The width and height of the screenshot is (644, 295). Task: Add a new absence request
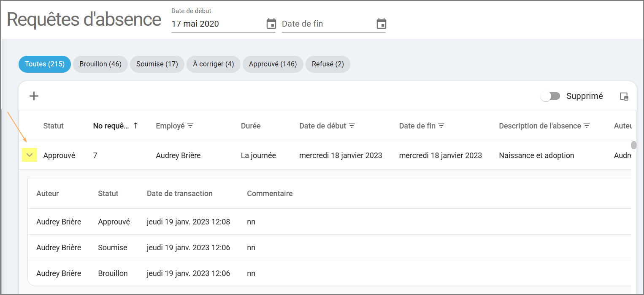pos(34,96)
